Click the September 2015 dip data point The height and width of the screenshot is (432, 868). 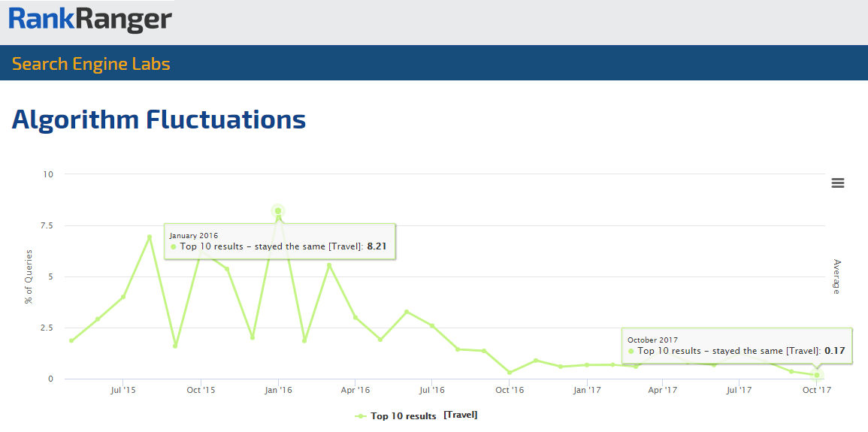pos(175,346)
